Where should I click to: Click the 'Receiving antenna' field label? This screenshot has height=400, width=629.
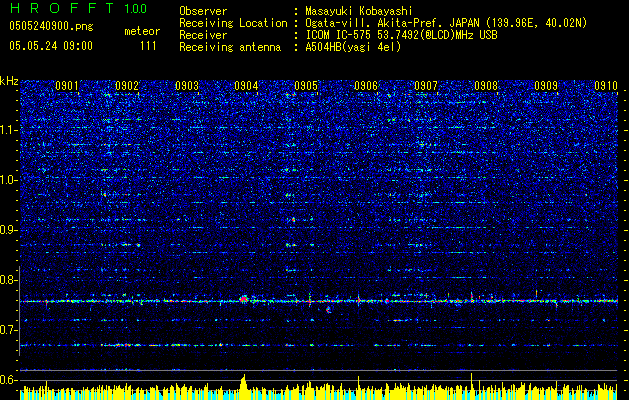pyautogui.click(x=230, y=47)
